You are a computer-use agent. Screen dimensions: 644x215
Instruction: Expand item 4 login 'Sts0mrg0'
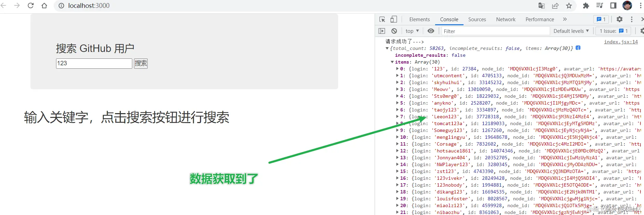(397, 96)
